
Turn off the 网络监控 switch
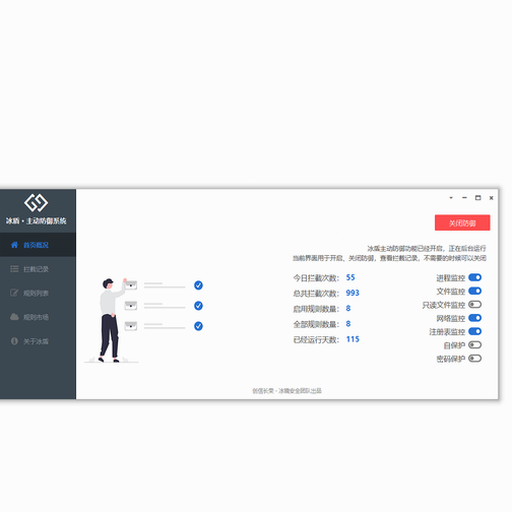point(475,318)
